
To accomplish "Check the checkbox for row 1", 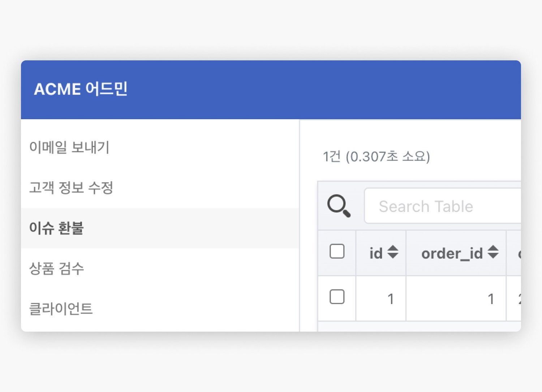I will pyautogui.click(x=337, y=297).
